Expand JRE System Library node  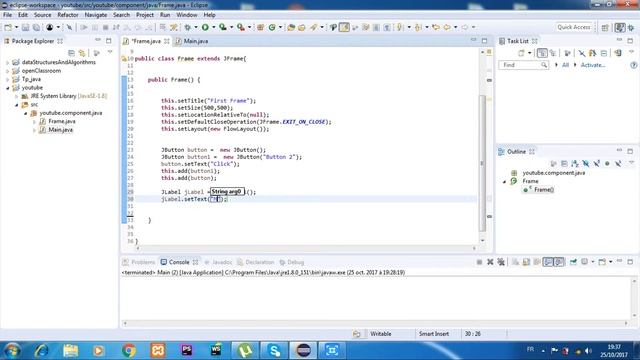click(x=16, y=96)
